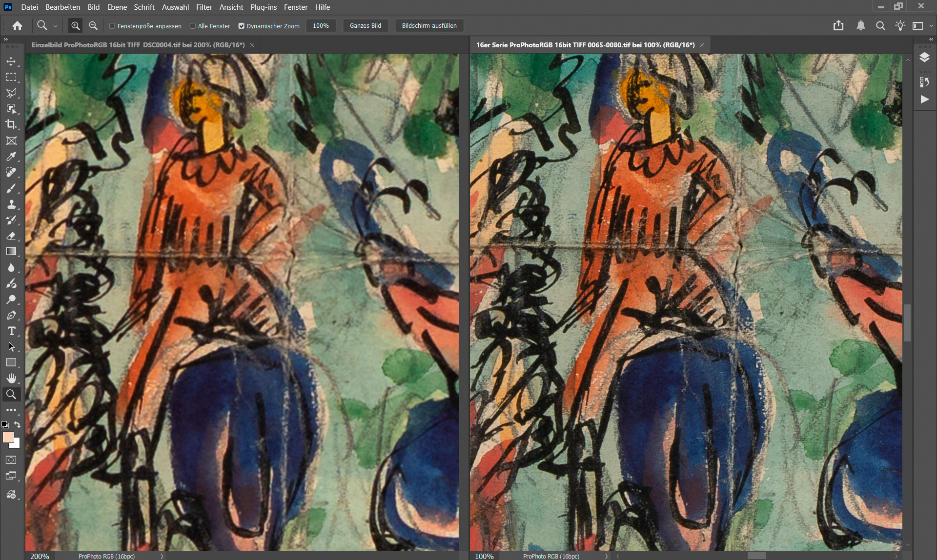Screen dimensions: 937x560
Task: Select the Brush tool
Action: point(11,188)
